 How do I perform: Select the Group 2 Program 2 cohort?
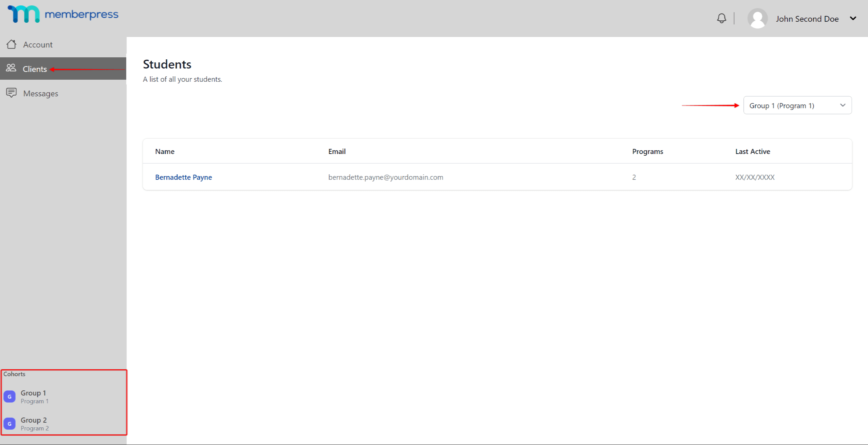click(34, 423)
